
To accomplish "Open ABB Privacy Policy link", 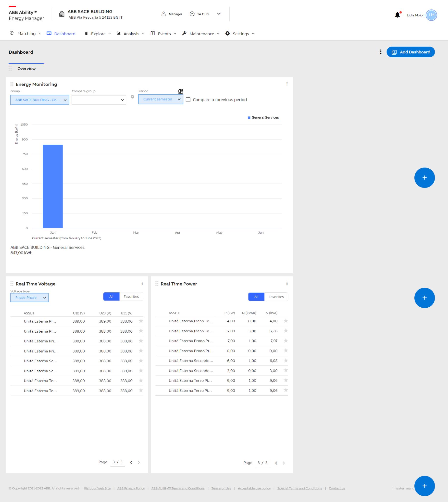I will pyautogui.click(x=131, y=488).
